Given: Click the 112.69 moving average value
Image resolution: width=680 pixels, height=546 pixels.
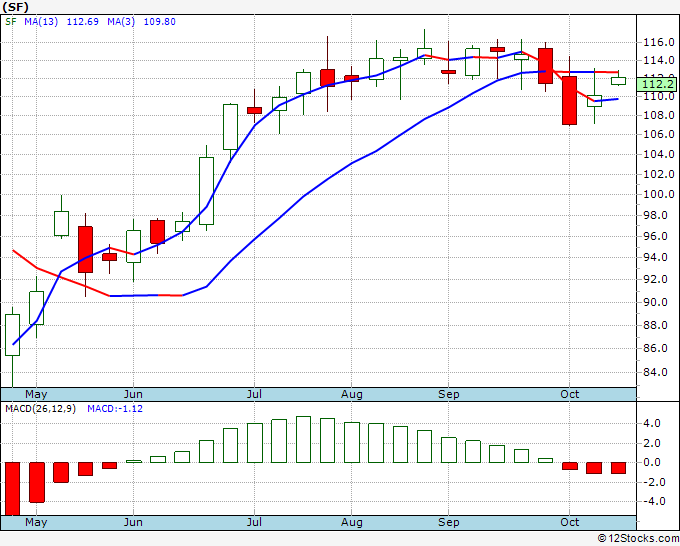Looking at the screenshot, I should 82,22.
